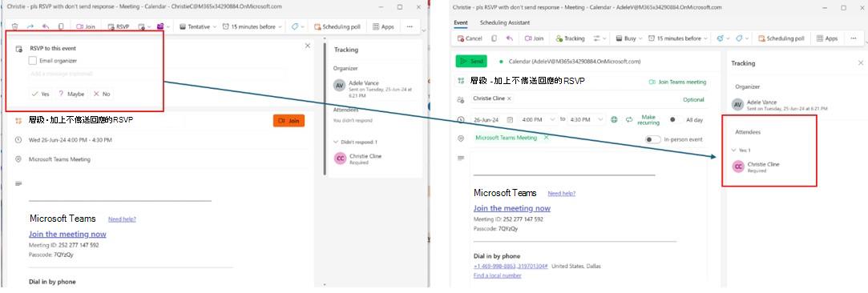Click the copy icon in Christie's window toolbar
868x293 pixels.
tap(60, 26)
